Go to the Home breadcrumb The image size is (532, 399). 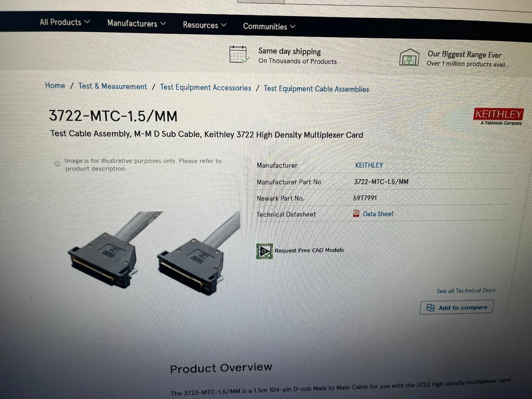[x=55, y=85]
